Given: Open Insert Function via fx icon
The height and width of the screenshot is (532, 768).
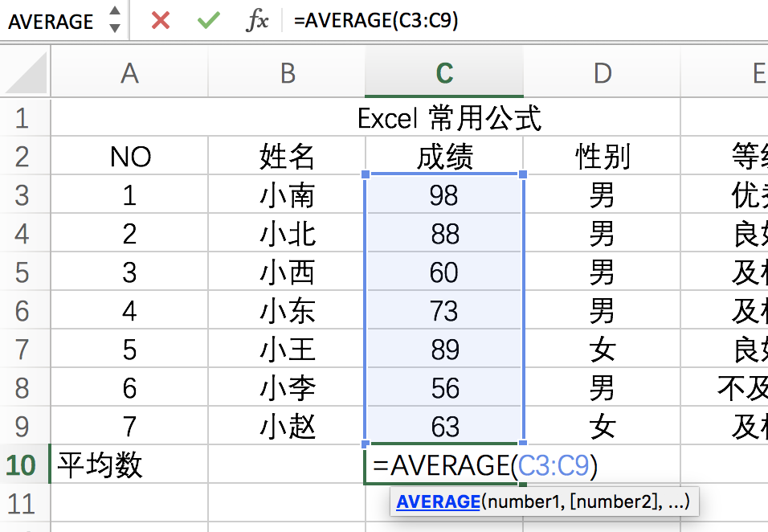Looking at the screenshot, I should pos(257,21).
